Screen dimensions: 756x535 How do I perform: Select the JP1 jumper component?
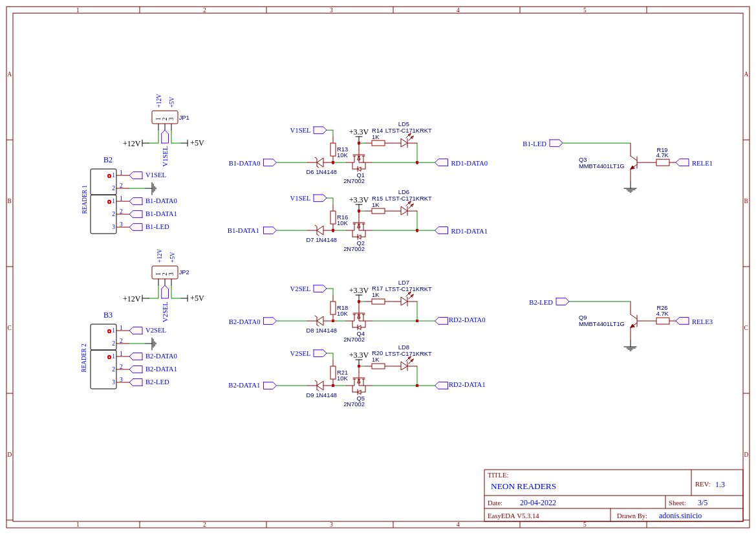coord(165,117)
